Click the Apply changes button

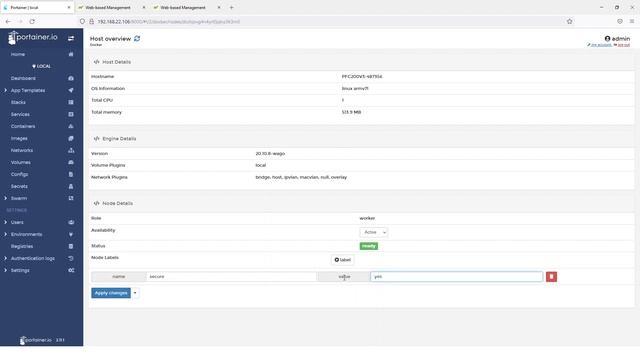pos(111,293)
